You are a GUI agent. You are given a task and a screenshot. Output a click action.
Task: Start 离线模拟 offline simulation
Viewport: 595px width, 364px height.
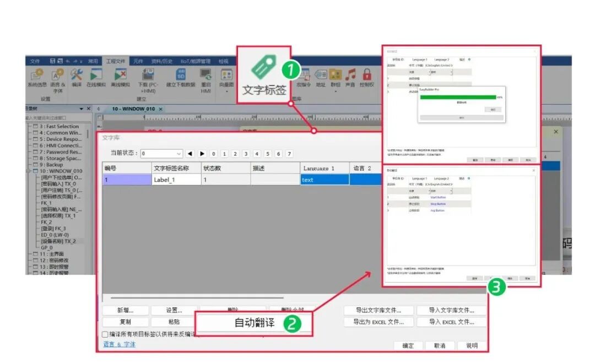pos(120,78)
